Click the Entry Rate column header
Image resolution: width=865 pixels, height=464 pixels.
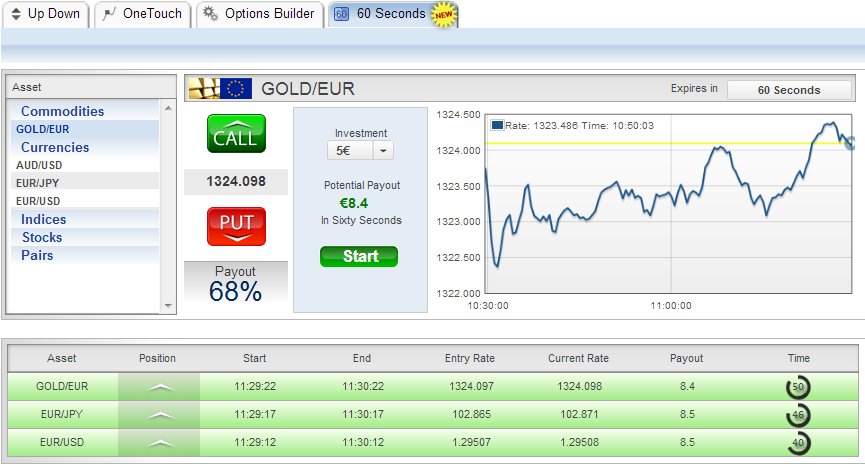click(x=469, y=358)
